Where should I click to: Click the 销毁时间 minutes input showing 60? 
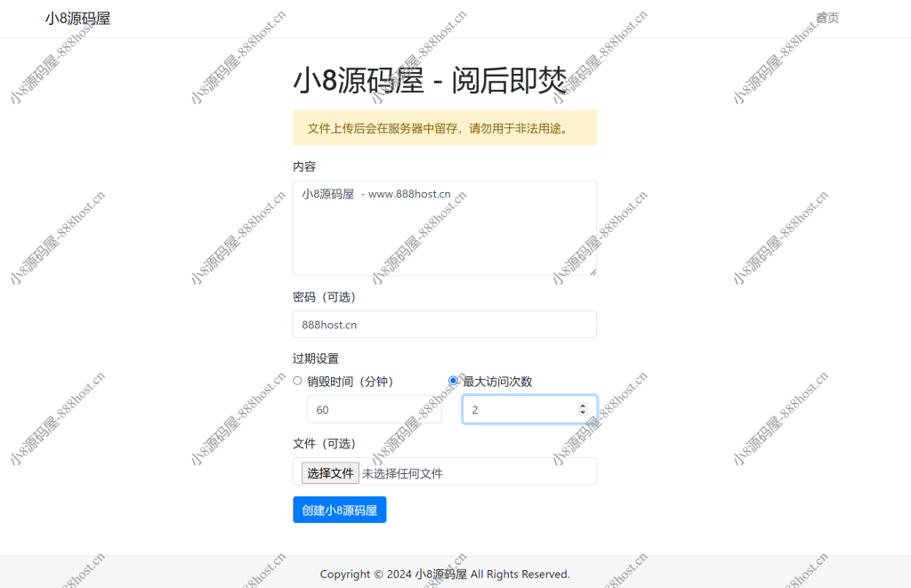(x=375, y=409)
